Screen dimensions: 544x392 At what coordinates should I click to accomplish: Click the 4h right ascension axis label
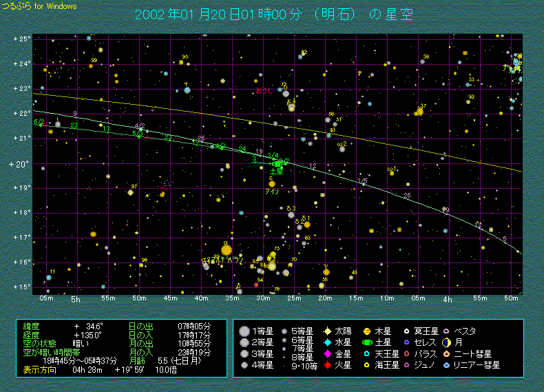(x=447, y=300)
